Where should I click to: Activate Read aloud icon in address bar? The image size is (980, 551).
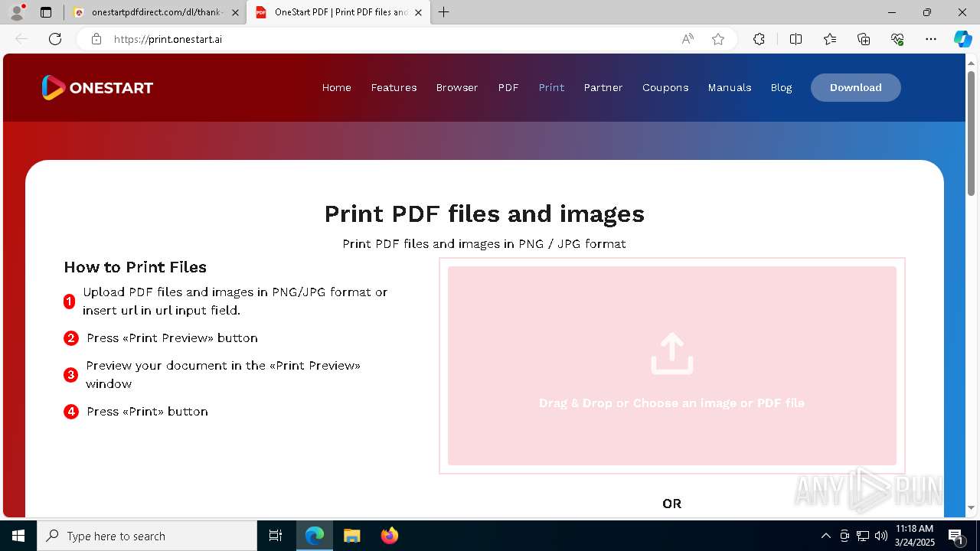(688, 39)
